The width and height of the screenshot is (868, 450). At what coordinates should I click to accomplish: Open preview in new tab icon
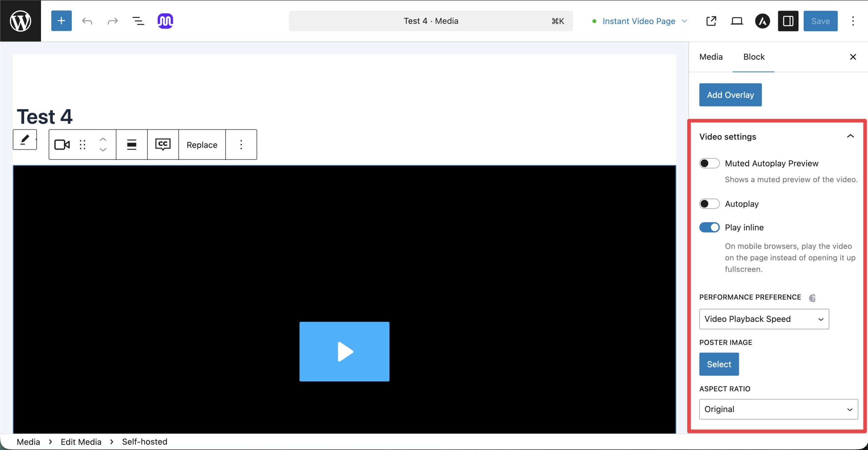click(711, 21)
